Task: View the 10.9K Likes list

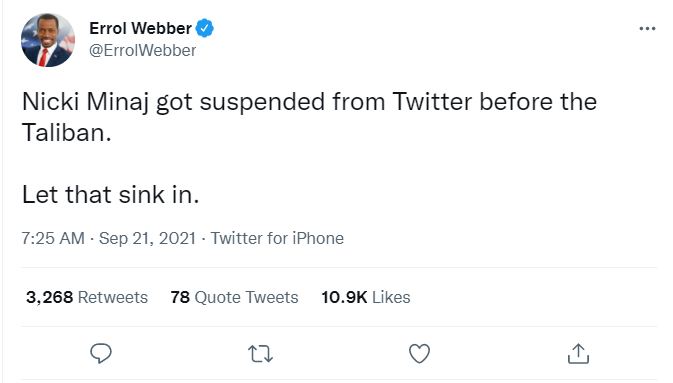Action: coord(366,297)
